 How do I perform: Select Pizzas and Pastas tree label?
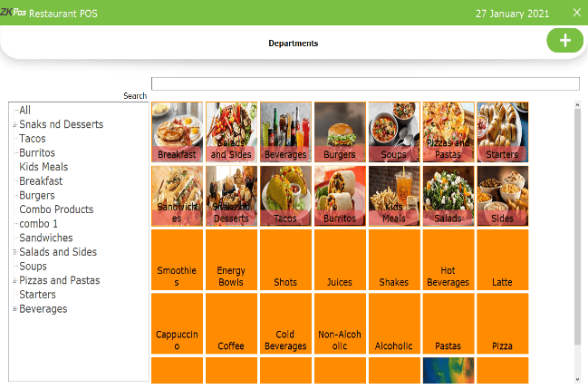tap(59, 280)
